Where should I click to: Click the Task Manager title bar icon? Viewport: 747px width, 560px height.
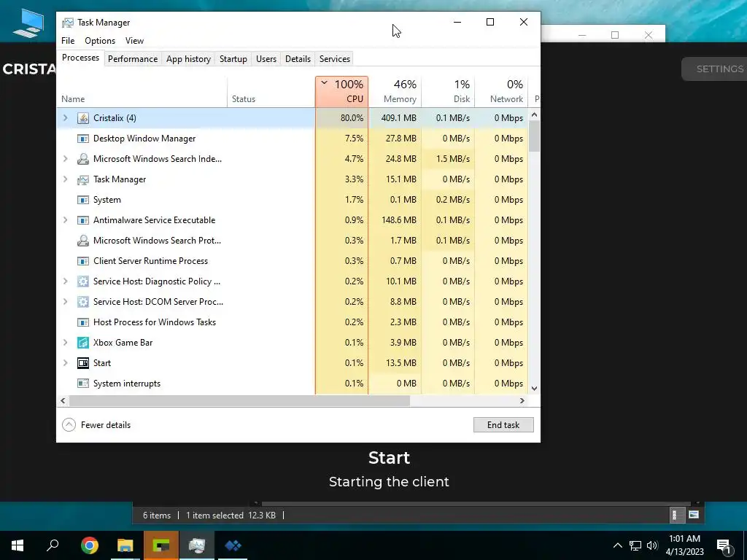68,23
